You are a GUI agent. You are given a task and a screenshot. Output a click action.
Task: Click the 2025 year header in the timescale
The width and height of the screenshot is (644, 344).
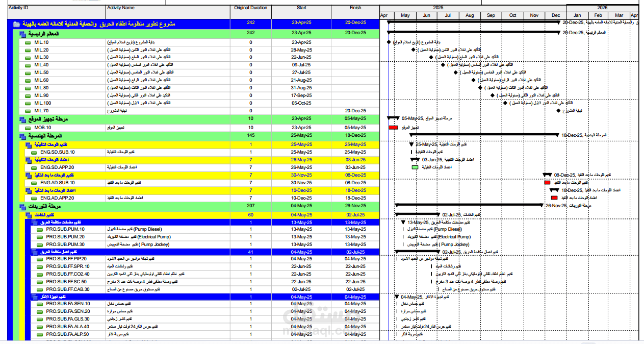pyautogui.click(x=473, y=8)
